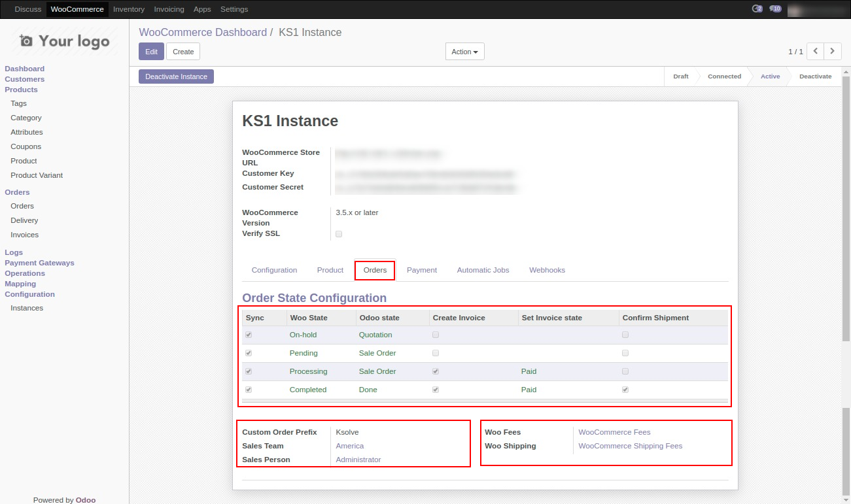Click WooCommerce Dashboard breadcrumb link
Image resolution: width=851 pixels, height=504 pixels.
coord(203,33)
